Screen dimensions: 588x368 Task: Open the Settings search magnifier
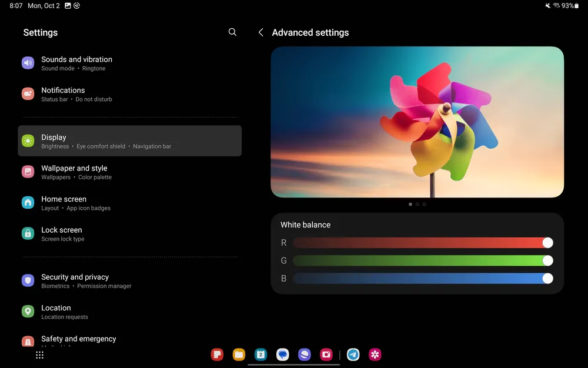pyautogui.click(x=232, y=32)
